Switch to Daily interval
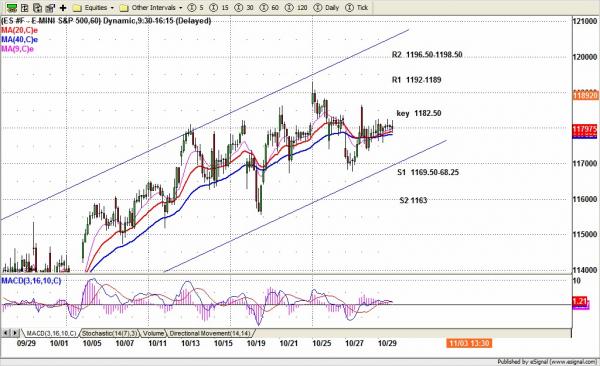The height and width of the screenshot is (366, 600). click(x=326, y=7)
